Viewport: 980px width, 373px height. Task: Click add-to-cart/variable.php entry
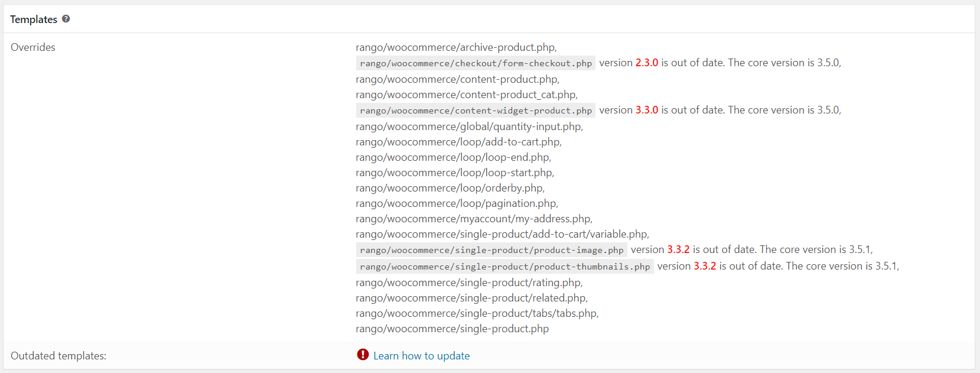pyautogui.click(x=502, y=234)
